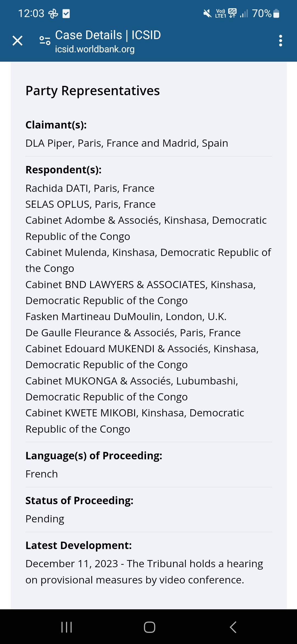Tap the Android back arrow
The width and height of the screenshot is (297, 644).
tap(233, 627)
